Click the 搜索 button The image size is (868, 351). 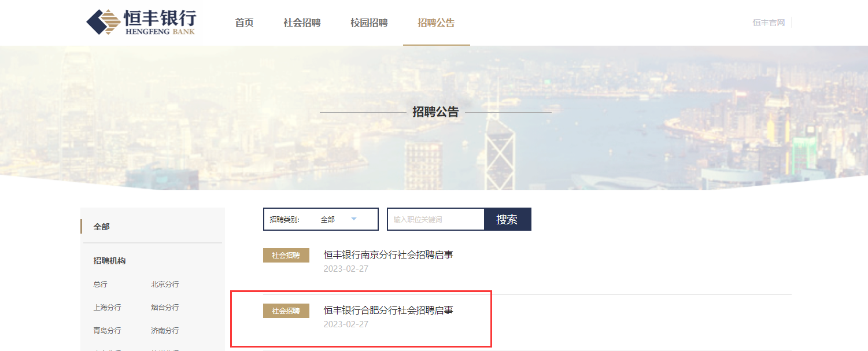point(507,219)
